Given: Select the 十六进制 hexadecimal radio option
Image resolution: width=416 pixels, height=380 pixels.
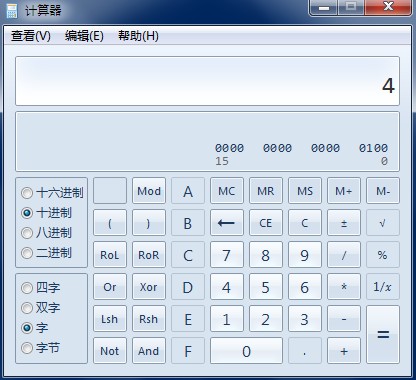Looking at the screenshot, I should pos(52,193).
